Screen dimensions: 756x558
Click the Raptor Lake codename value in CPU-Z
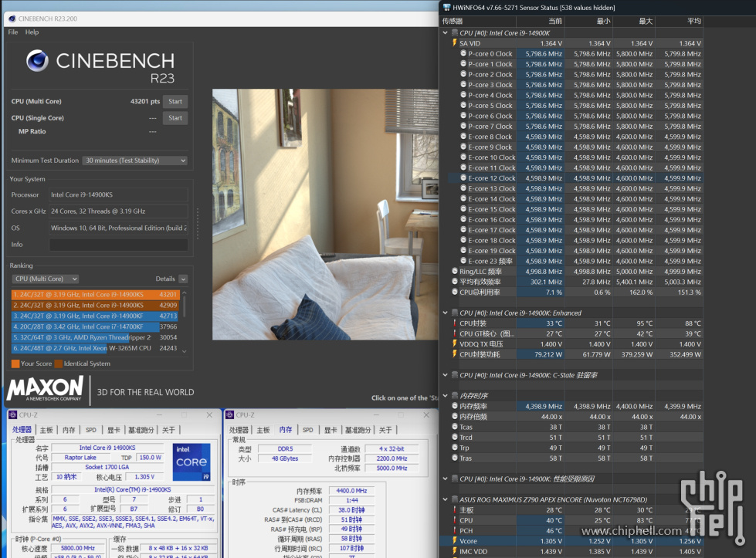[x=80, y=458]
